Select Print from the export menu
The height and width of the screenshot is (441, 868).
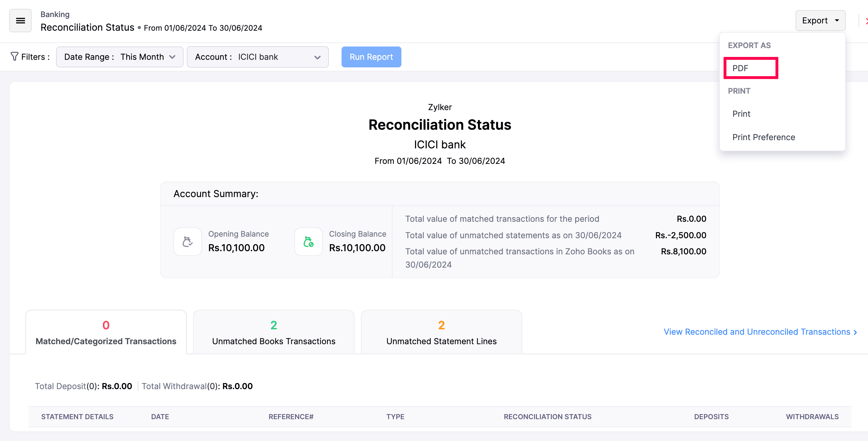[x=741, y=114]
